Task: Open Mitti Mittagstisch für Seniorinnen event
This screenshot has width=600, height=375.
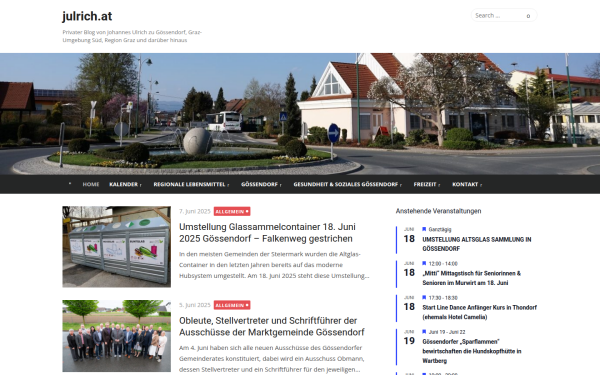Action: click(x=471, y=278)
